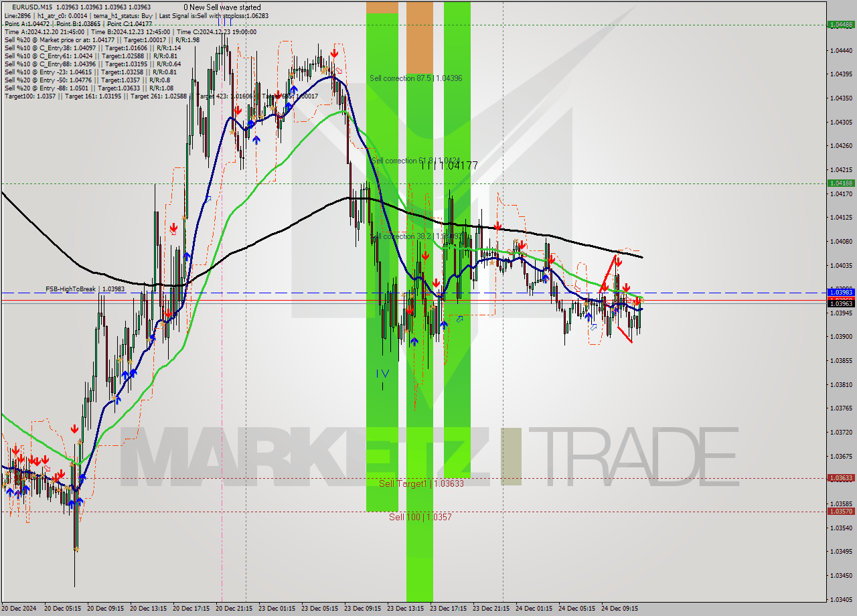Select the '23 Dec 01:15' time label
The width and height of the screenshot is (857, 616).
coord(277,609)
